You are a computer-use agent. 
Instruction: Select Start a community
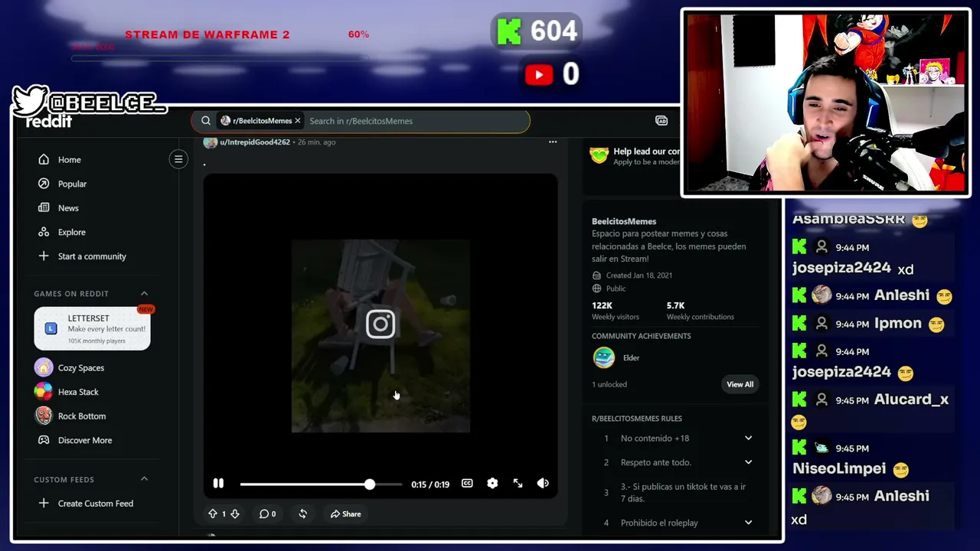pos(93,256)
